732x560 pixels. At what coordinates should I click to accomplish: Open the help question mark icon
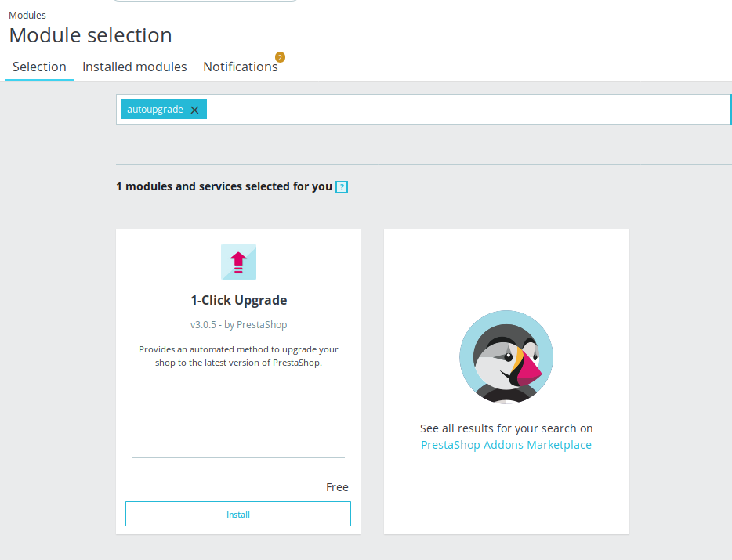[342, 187]
